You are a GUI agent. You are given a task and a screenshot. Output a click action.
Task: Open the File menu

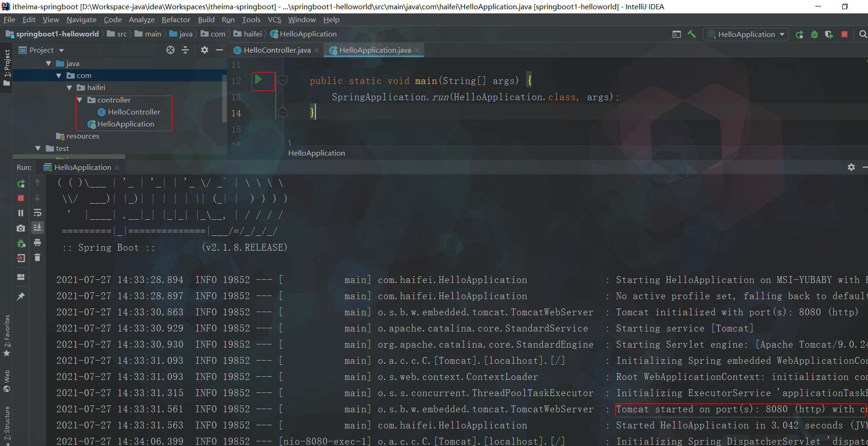(9, 19)
